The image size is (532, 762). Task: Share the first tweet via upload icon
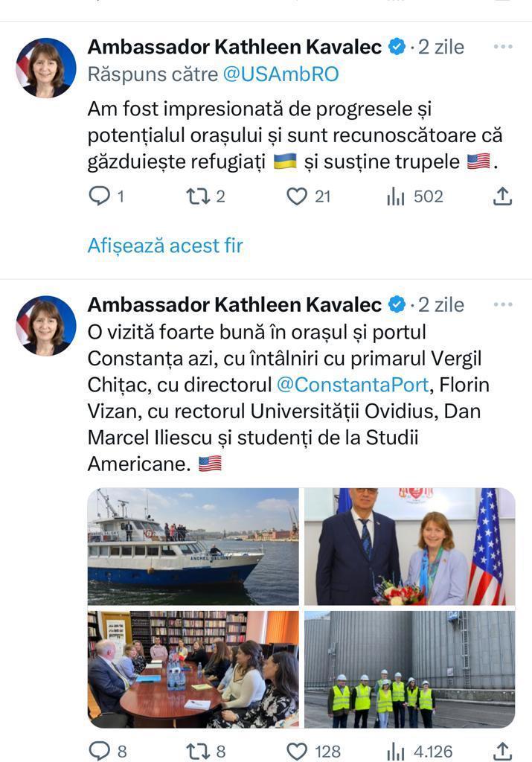tap(502, 196)
